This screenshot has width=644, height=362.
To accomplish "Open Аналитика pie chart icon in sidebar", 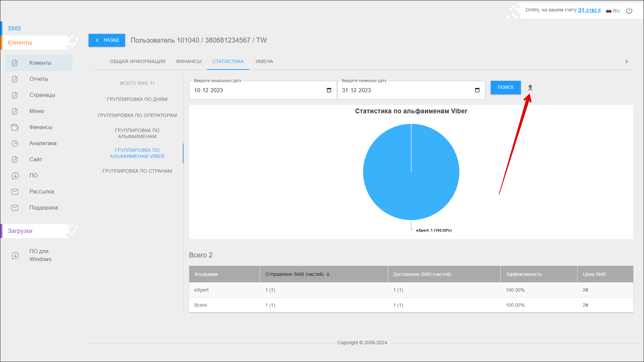I will point(15,143).
